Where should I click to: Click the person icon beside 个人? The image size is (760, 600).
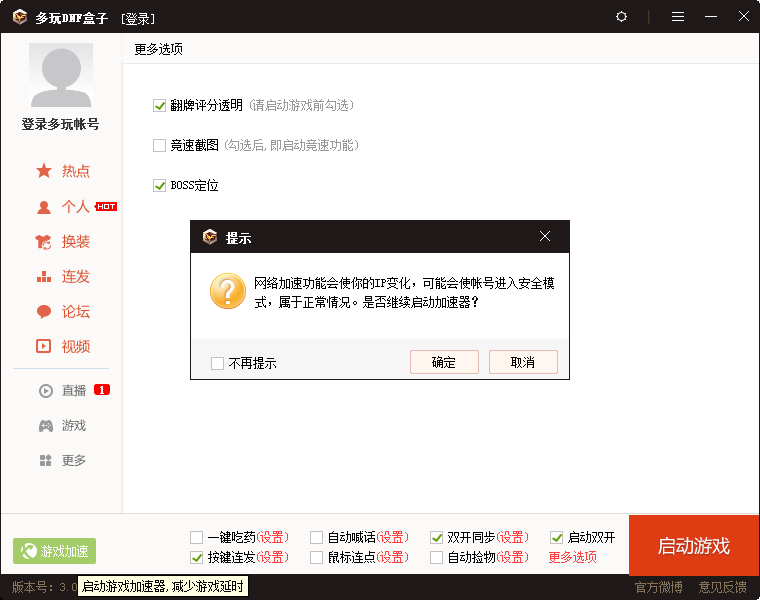[44, 207]
